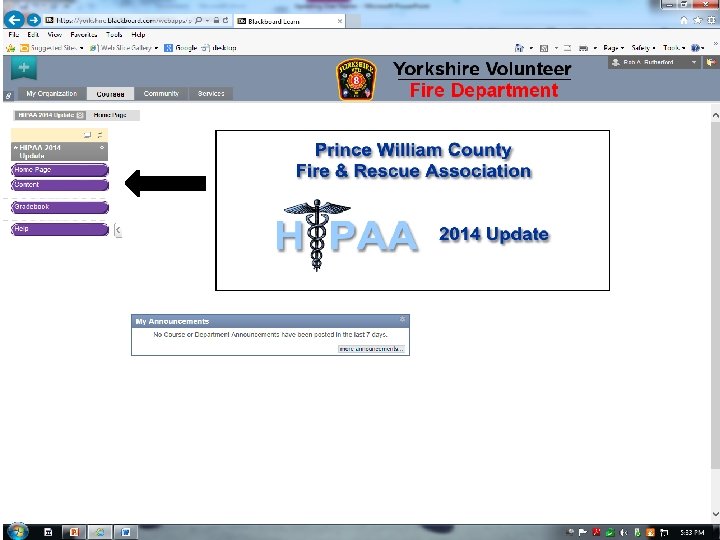Click the IE home toolbar icon
This screenshot has height=540, width=720.
coord(519,47)
